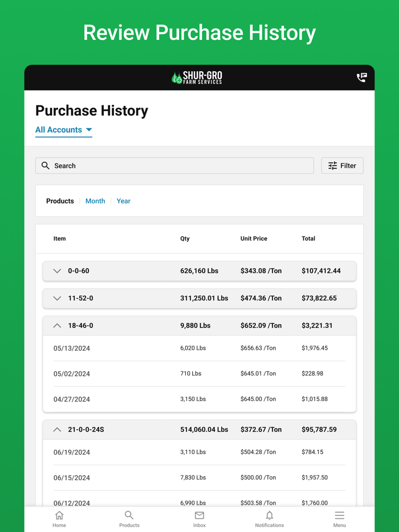Click the $474.36 /Ton unit price

[261, 298]
